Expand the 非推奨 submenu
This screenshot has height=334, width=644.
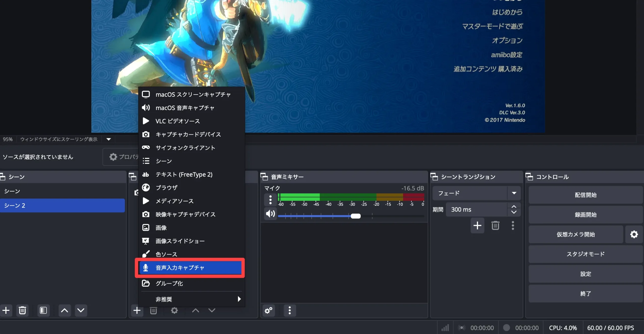191,299
